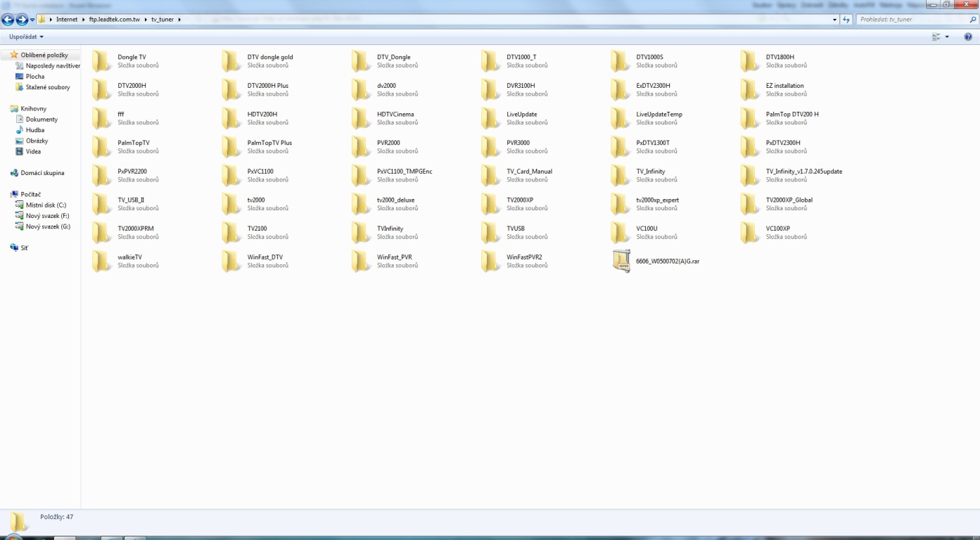Select the HDTVCinema folder icon
This screenshot has height=540, width=980.
(x=361, y=118)
